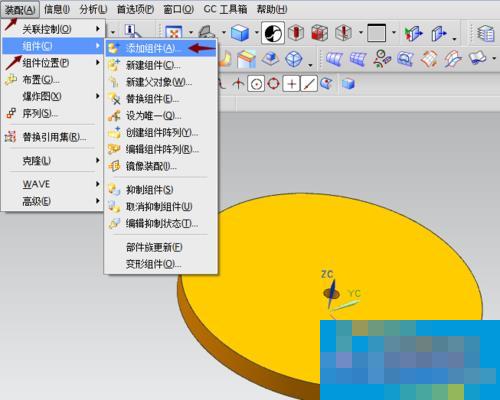The image size is (500, 400).
Task: Open the 首选项(P) menu
Action: (135, 9)
